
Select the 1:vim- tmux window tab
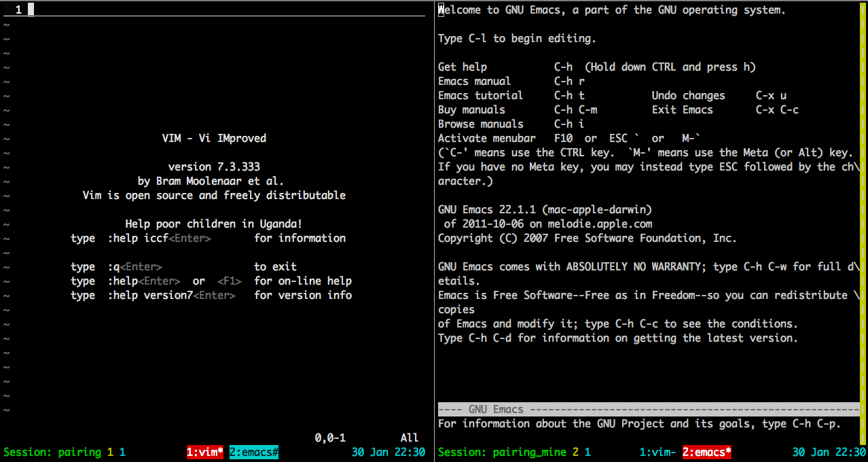[658, 452]
